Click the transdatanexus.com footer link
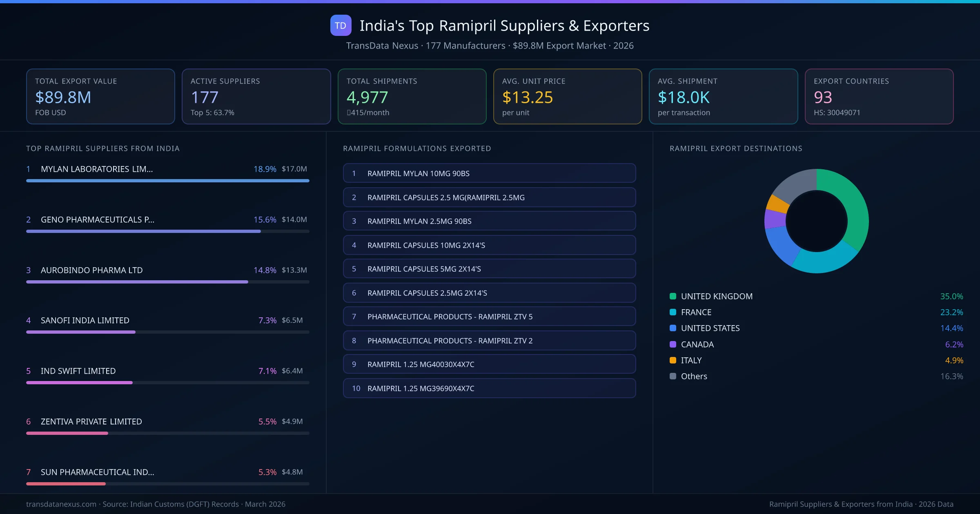The height and width of the screenshot is (514, 980). [x=61, y=504]
